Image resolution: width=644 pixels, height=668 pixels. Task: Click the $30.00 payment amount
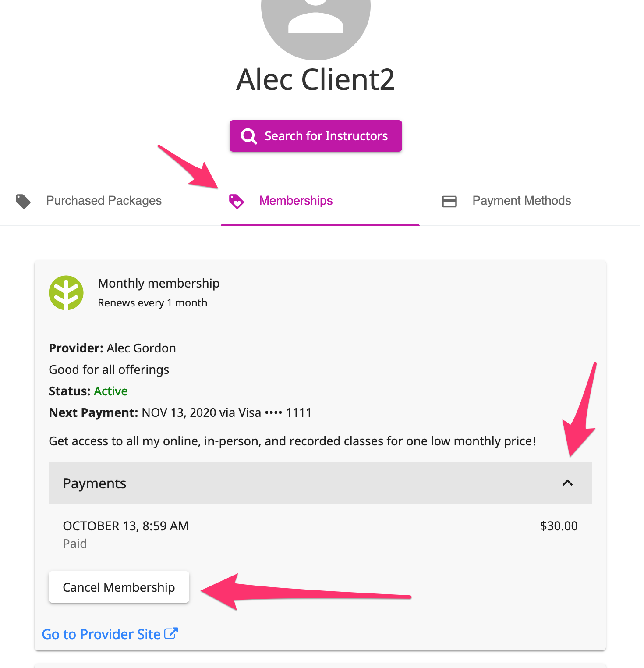click(x=559, y=526)
